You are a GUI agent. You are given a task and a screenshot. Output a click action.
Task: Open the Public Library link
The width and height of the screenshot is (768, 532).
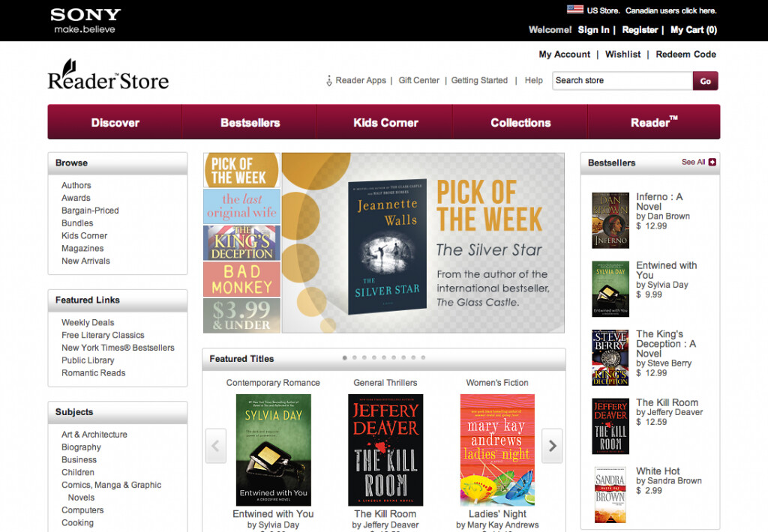[88, 360]
